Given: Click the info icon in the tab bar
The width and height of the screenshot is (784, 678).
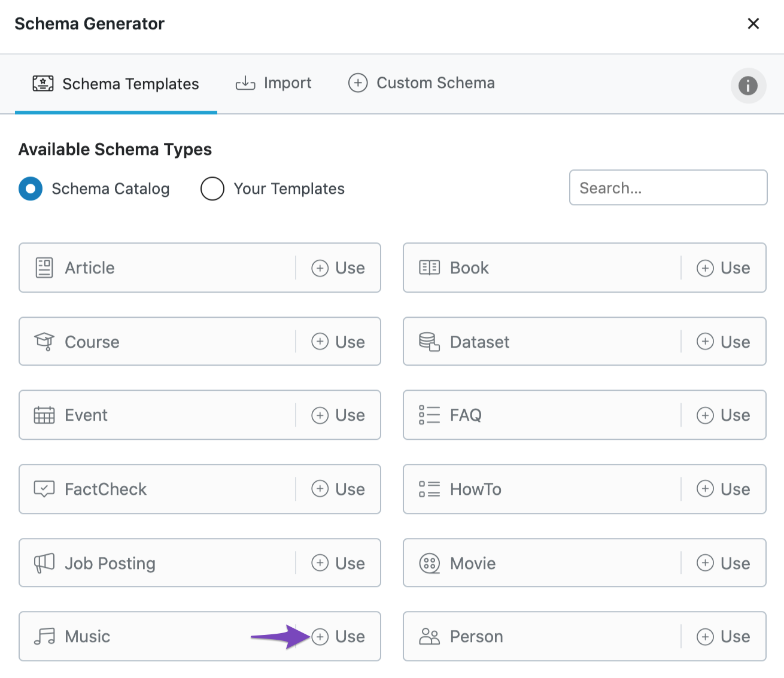Looking at the screenshot, I should (x=748, y=86).
